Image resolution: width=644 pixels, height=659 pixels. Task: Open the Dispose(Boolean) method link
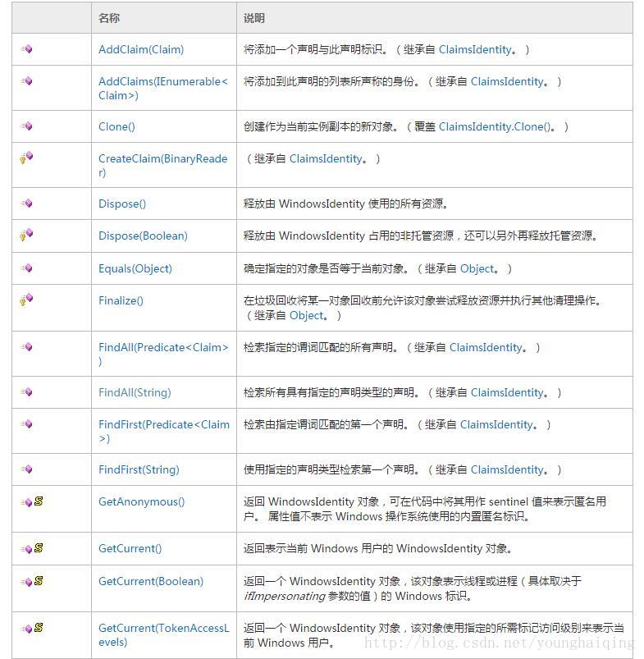click(143, 236)
